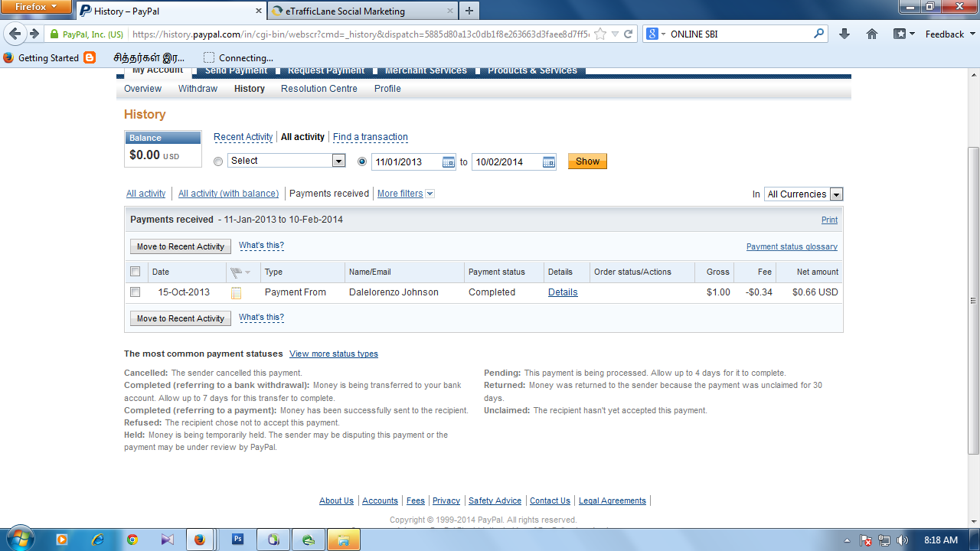The width and height of the screenshot is (980, 551).
Task: Open Visual Studio from the taskbar
Action: click(x=167, y=540)
